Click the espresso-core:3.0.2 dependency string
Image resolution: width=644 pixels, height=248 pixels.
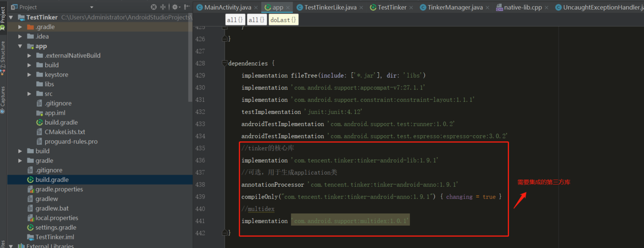417,136
